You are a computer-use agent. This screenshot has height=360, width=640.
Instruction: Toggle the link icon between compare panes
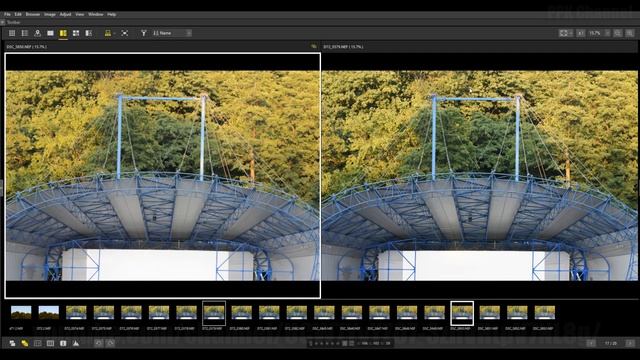313,47
